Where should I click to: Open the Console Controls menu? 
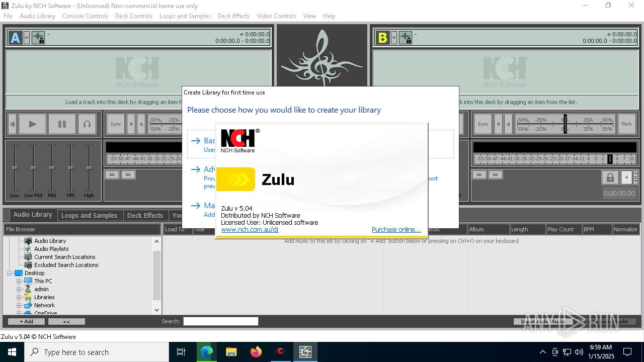(x=85, y=16)
